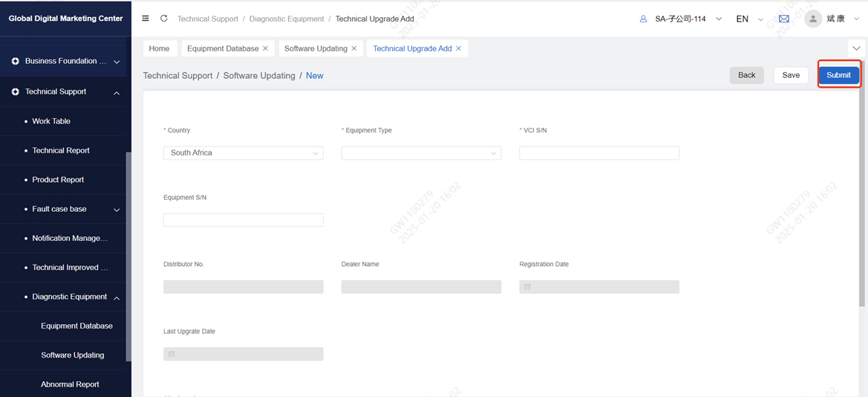
Task: Open the EN language selector dropdown
Action: pos(748,19)
